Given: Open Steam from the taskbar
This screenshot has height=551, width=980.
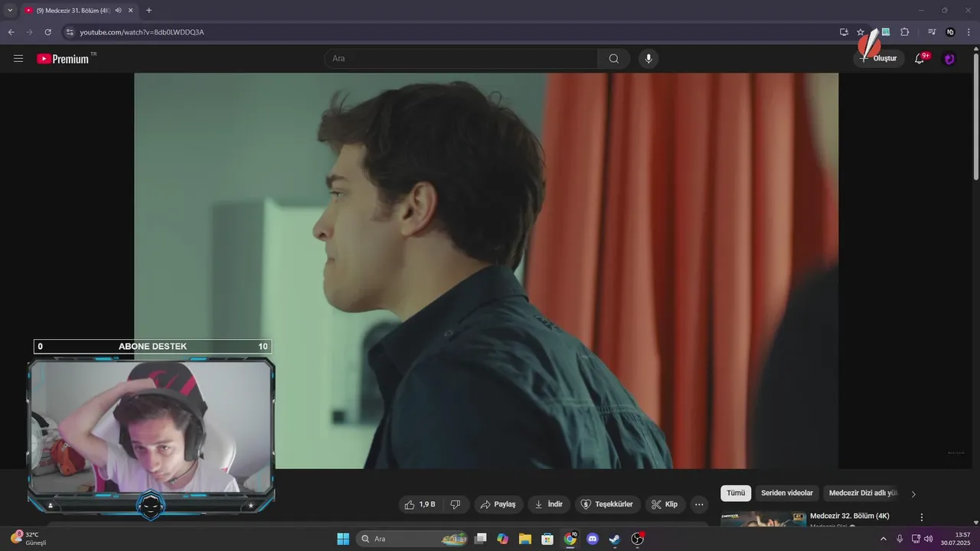Looking at the screenshot, I should (x=614, y=539).
